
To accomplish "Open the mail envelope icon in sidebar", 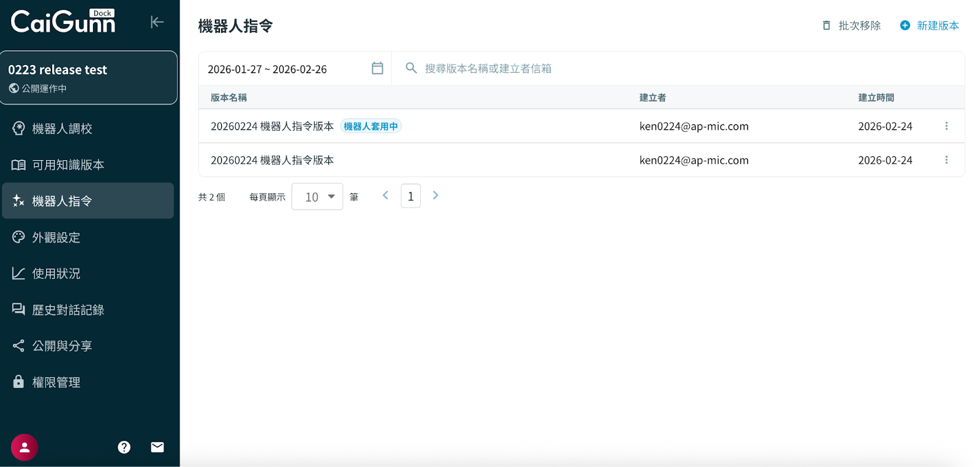I will (157, 447).
